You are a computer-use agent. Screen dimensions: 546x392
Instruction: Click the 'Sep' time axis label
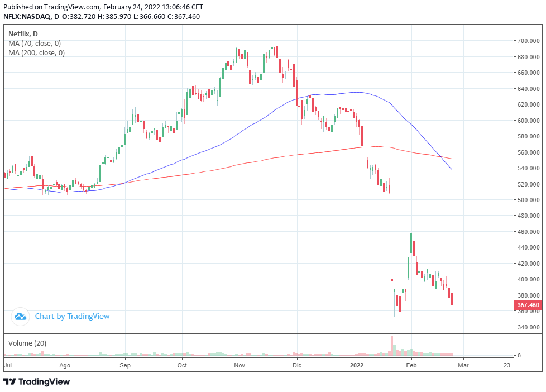[x=125, y=365]
